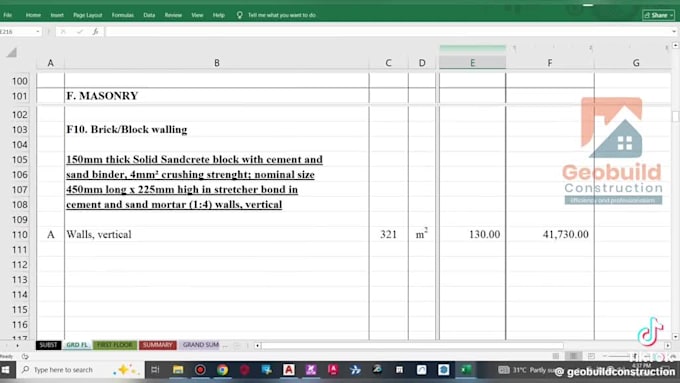Select row 101 header

click(x=20, y=96)
